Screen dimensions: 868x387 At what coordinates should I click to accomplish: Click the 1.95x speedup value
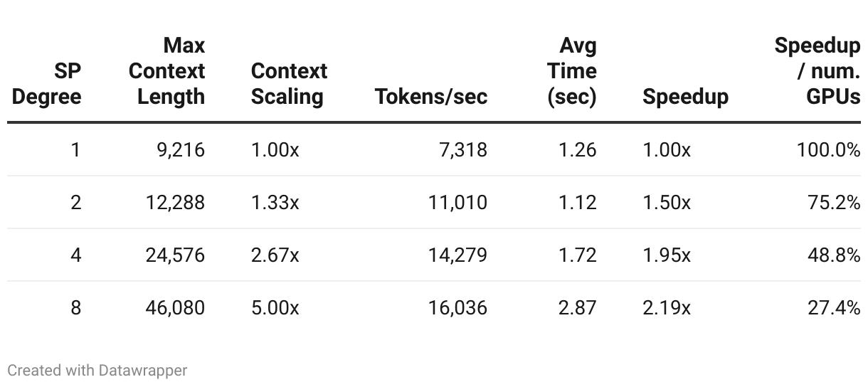point(666,255)
